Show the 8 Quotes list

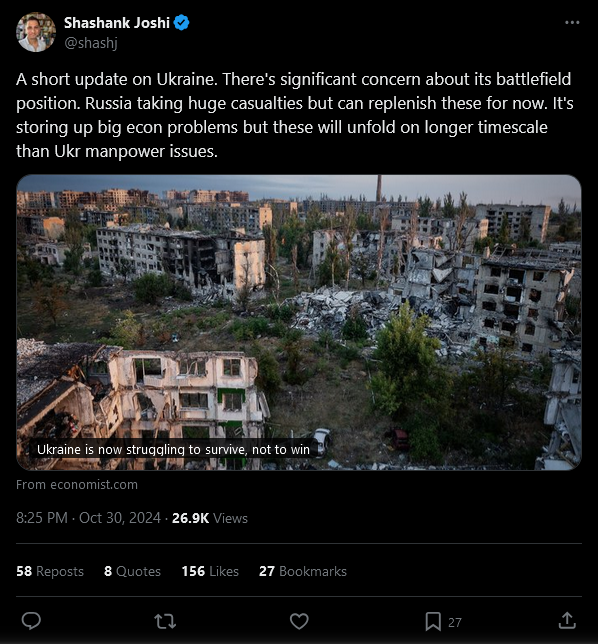(x=132, y=571)
